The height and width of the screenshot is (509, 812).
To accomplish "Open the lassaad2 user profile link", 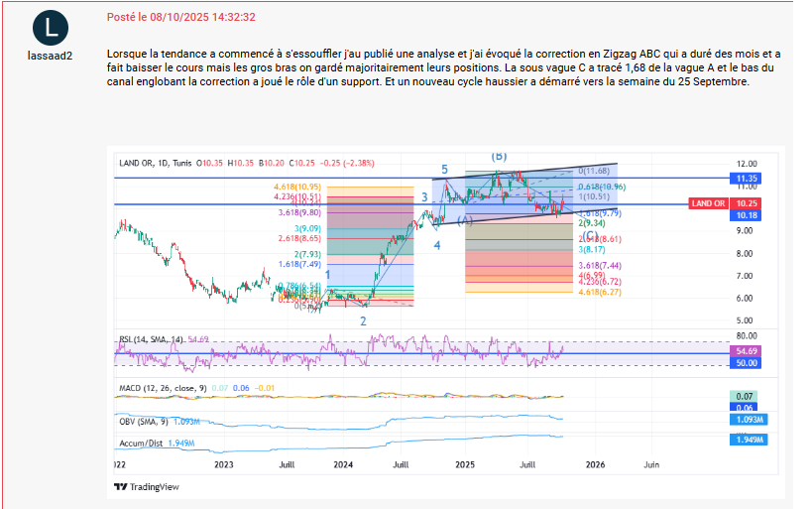I will click(x=48, y=57).
